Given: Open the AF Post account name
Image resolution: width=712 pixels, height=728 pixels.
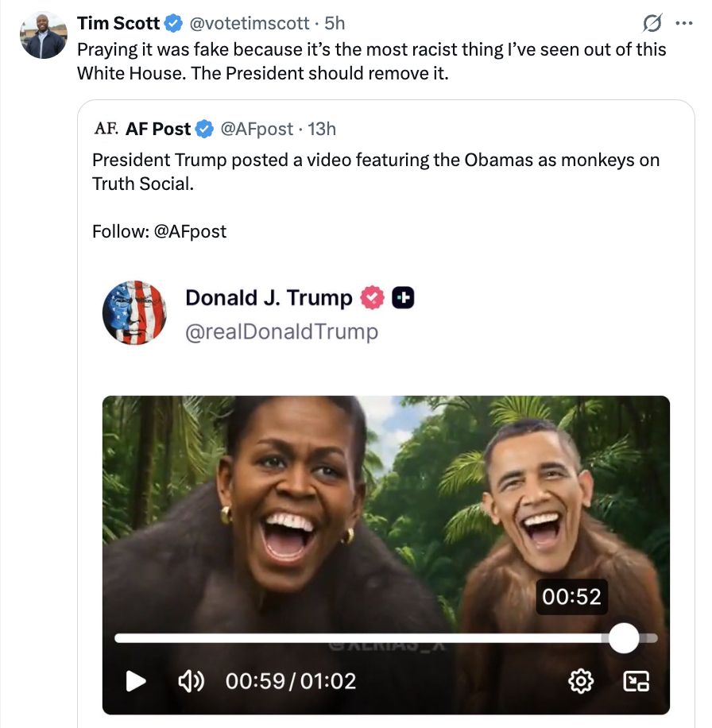Looking at the screenshot, I should (158, 129).
